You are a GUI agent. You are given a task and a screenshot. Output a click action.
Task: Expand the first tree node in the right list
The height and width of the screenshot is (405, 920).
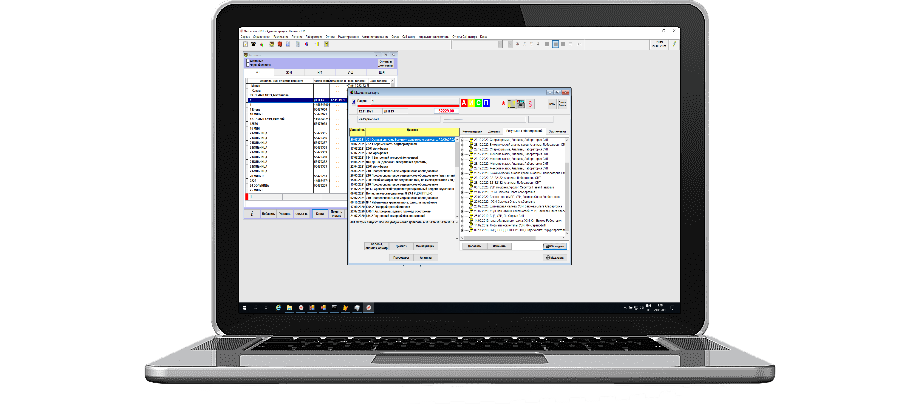(x=464, y=139)
